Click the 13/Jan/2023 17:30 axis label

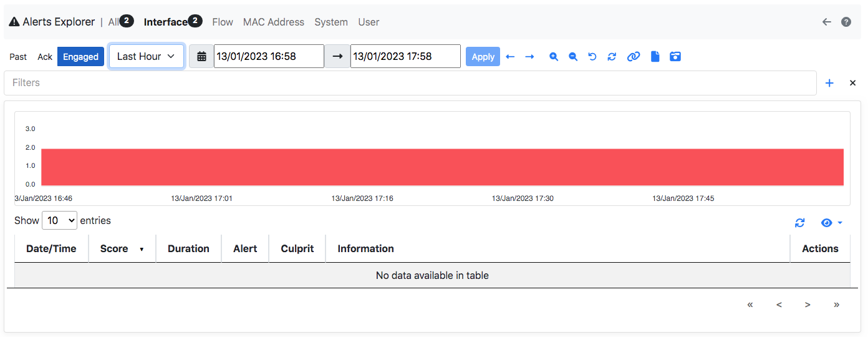click(523, 198)
